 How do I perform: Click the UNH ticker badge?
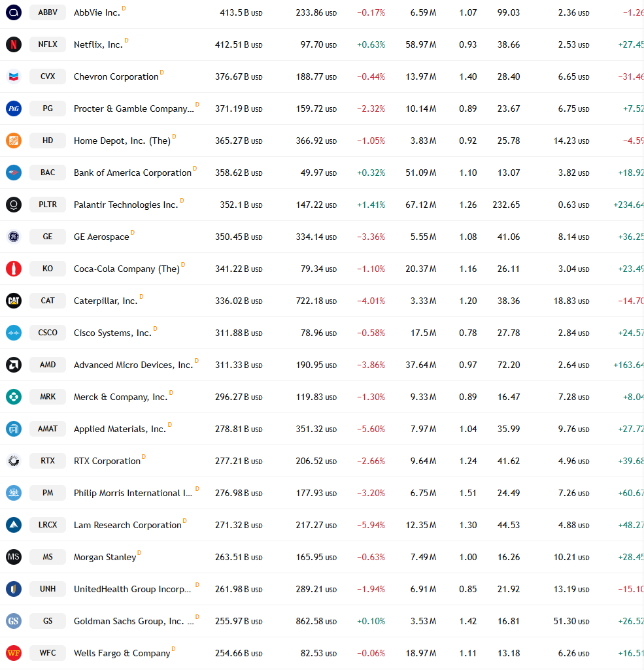(x=48, y=589)
